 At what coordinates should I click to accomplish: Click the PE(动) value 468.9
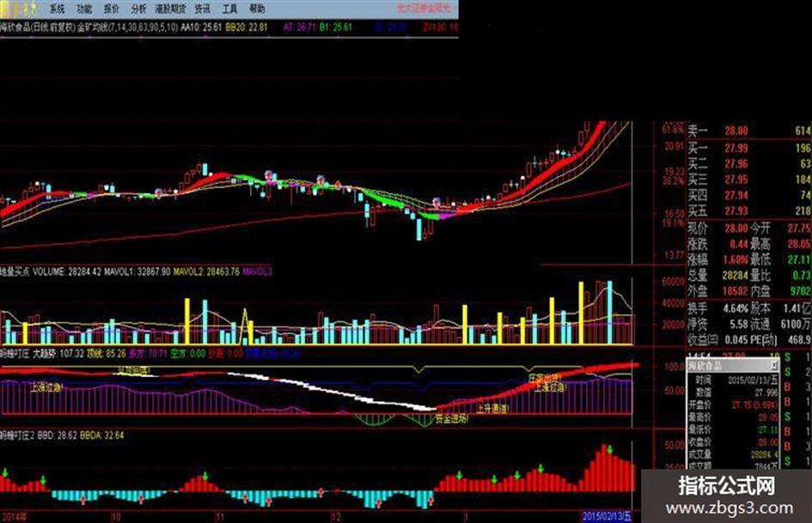pyautogui.click(x=800, y=340)
